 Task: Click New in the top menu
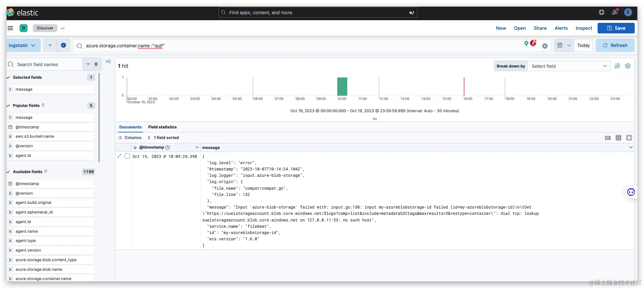[x=501, y=28]
